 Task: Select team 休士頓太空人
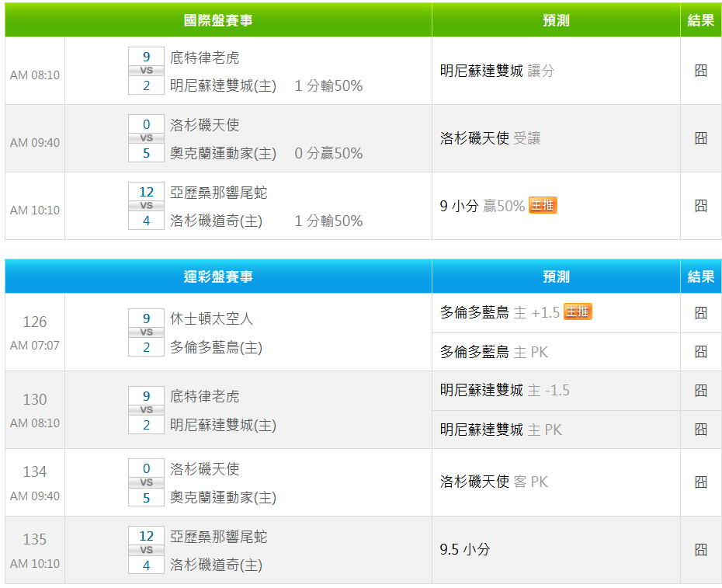pyautogui.click(x=211, y=319)
